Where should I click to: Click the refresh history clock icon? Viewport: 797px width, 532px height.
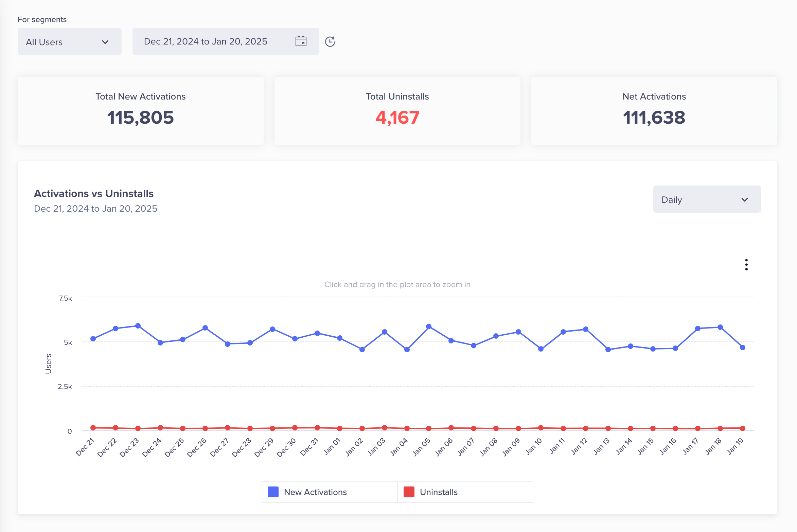tap(330, 41)
